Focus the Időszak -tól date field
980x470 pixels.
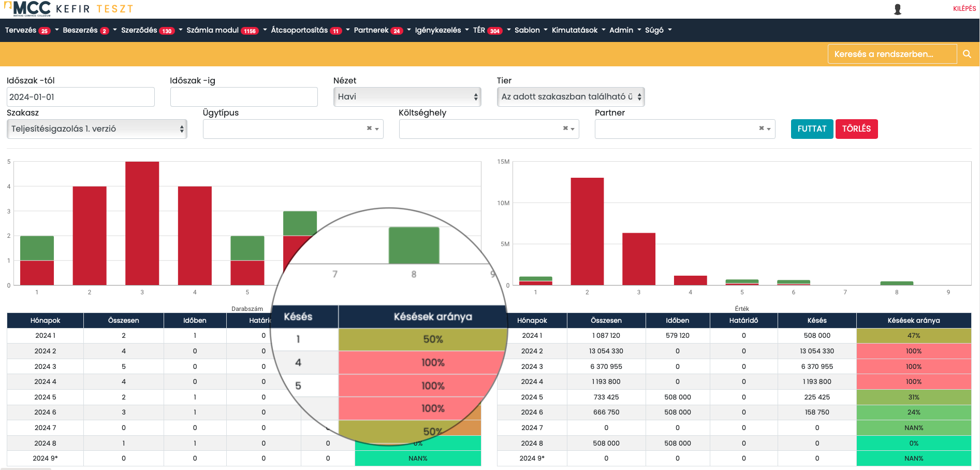point(81,97)
